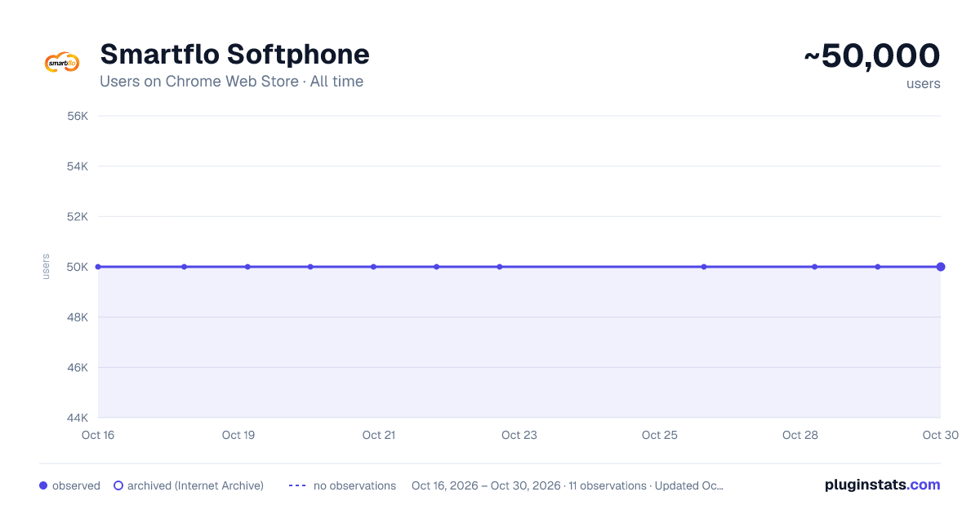Click the first data point on Oct 16
Screen dimensions: 980x514
click(98, 267)
